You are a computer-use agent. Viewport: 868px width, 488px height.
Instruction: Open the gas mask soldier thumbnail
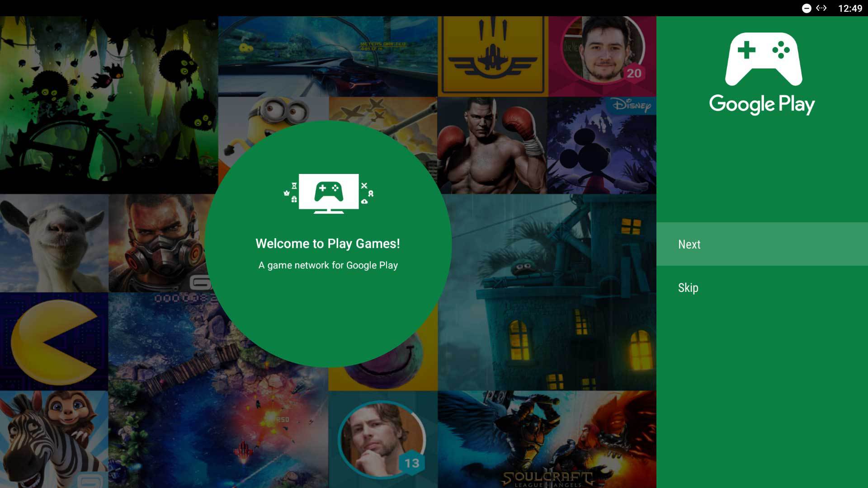point(158,243)
